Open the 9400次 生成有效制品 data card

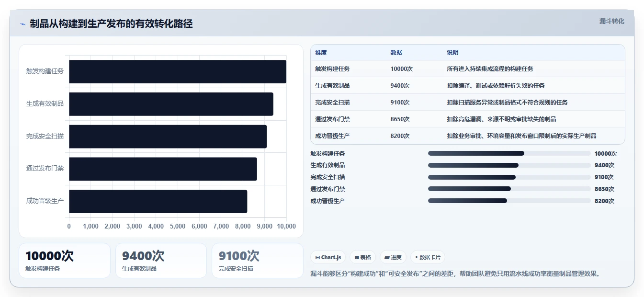tap(161, 261)
